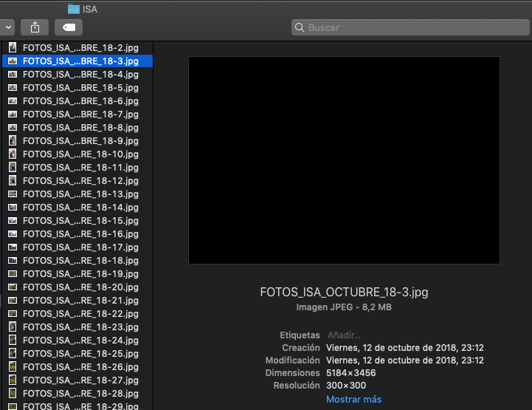The width and height of the screenshot is (532, 410).
Task: Click the thumbnail icon of 18-17.jpg file
Action: [x=13, y=247]
